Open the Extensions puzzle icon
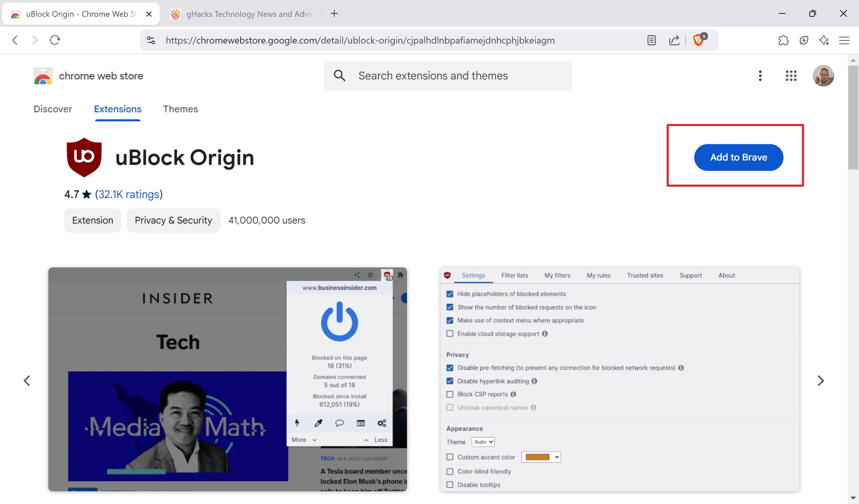Viewport: 859px width, 504px height. click(x=783, y=40)
